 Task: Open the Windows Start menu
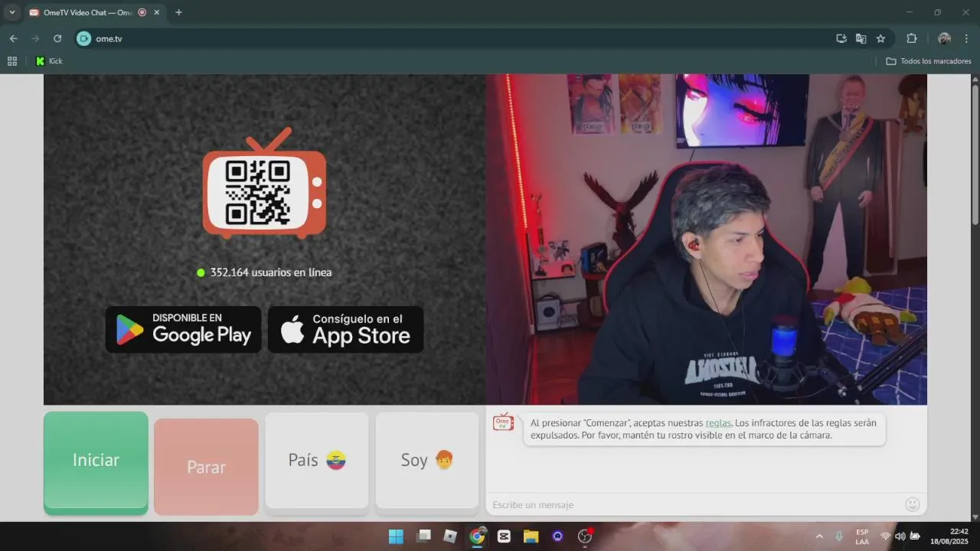coord(396,536)
